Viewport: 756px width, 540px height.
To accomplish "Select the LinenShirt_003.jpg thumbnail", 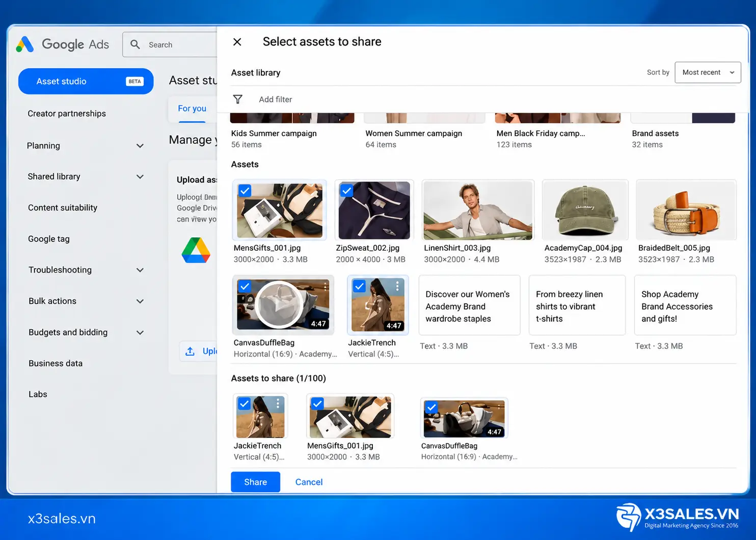I will pos(478,210).
